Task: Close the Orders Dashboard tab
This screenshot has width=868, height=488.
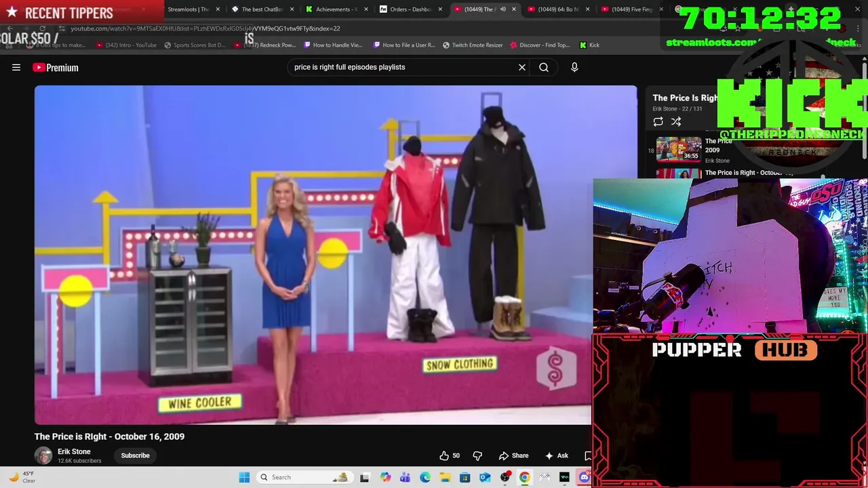Action: tap(440, 9)
